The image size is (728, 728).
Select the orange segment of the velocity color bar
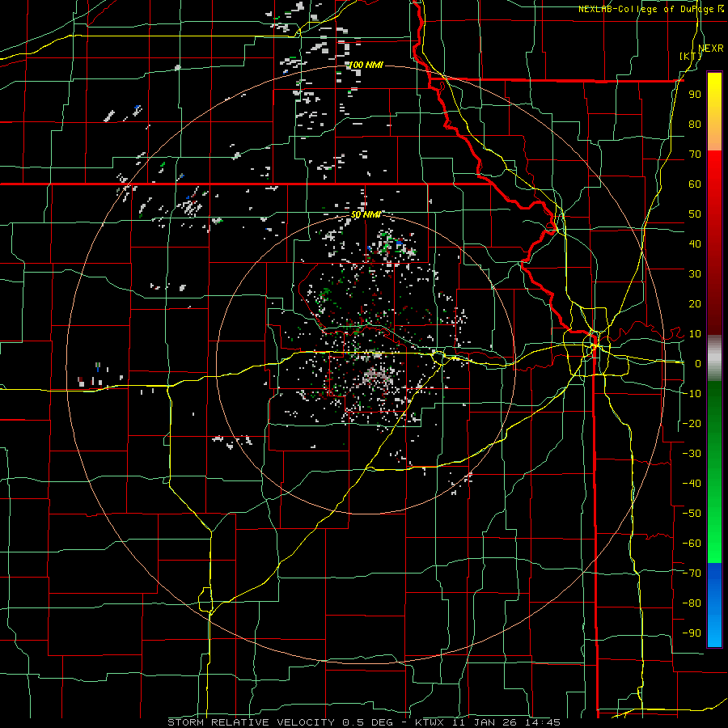(x=714, y=138)
